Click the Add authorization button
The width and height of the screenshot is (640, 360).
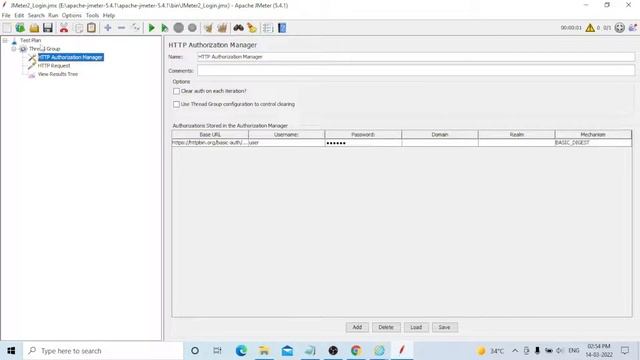click(x=357, y=327)
